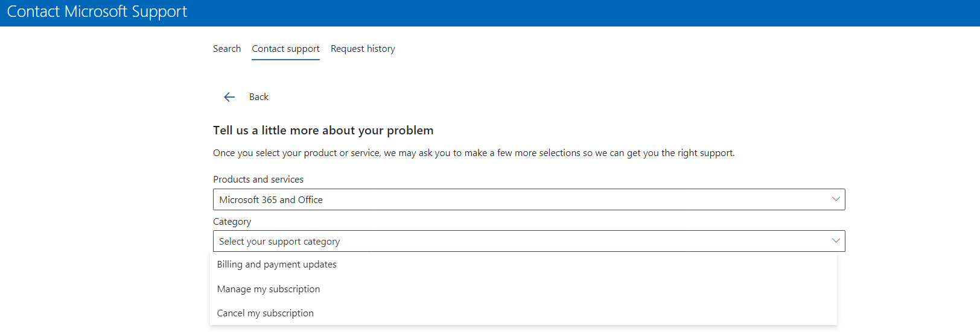This screenshot has width=980, height=332.
Task: Click the 'Tell us a little more' heading
Action: click(323, 130)
